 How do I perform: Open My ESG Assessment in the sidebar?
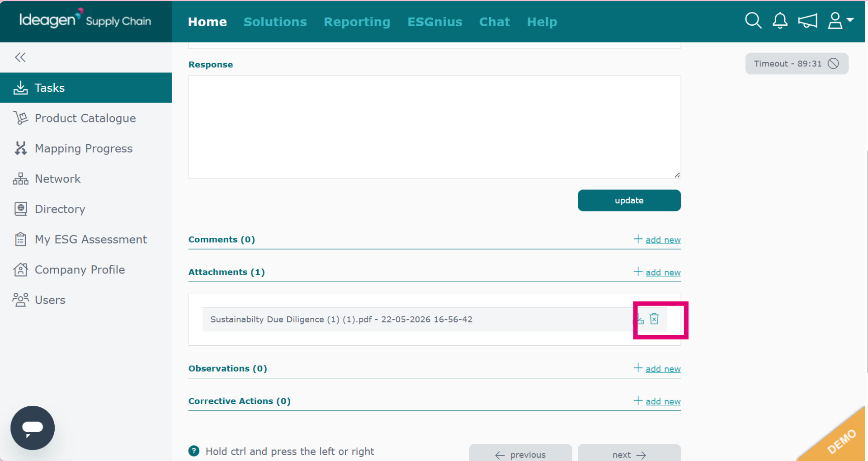coord(86,239)
